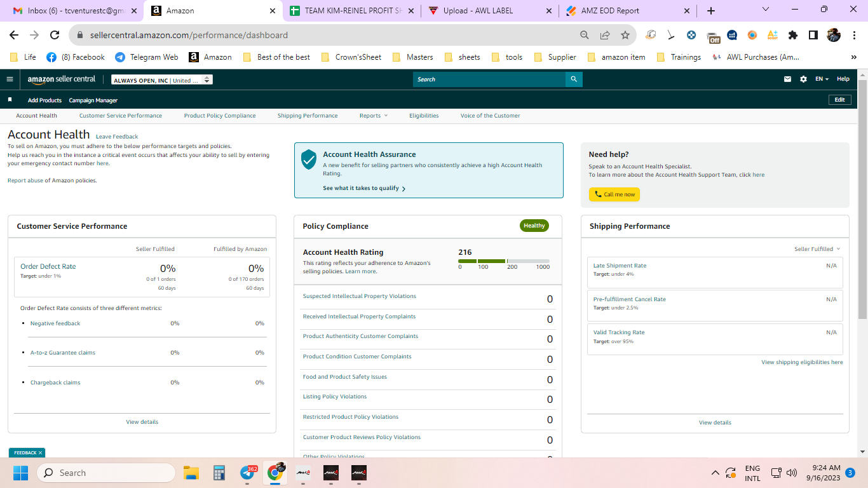
Task: Click the Account Health Rating progress bar
Action: [x=504, y=261]
